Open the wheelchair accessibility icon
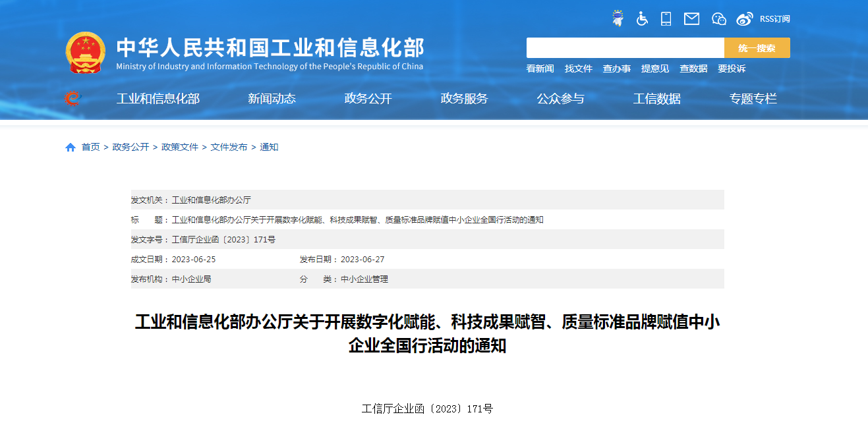This screenshot has width=868, height=423. pos(642,18)
